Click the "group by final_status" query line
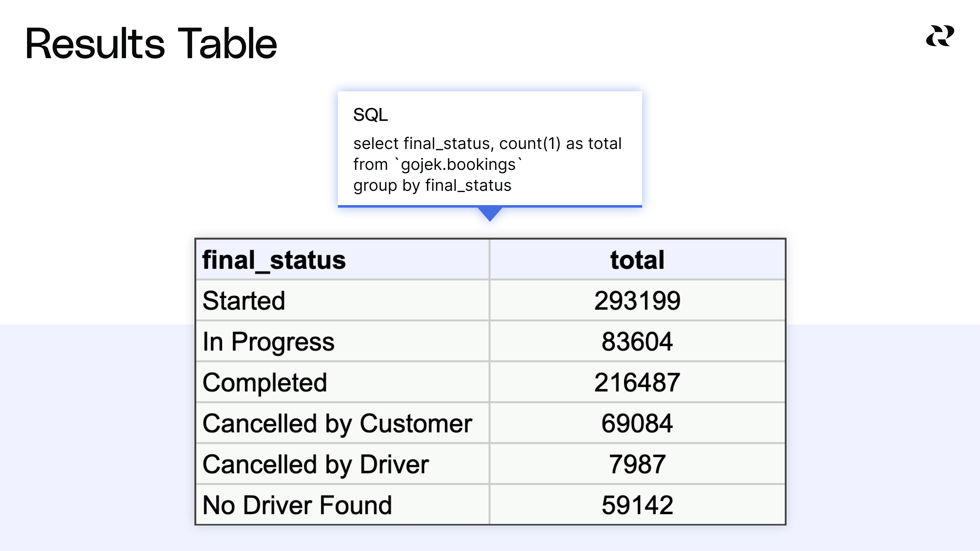Image resolution: width=980 pixels, height=551 pixels. (432, 185)
